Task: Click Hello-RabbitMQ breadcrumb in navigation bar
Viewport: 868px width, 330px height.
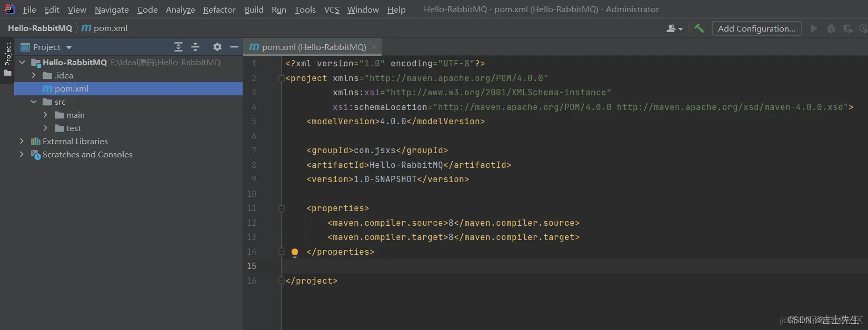Action: tap(40, 28)
